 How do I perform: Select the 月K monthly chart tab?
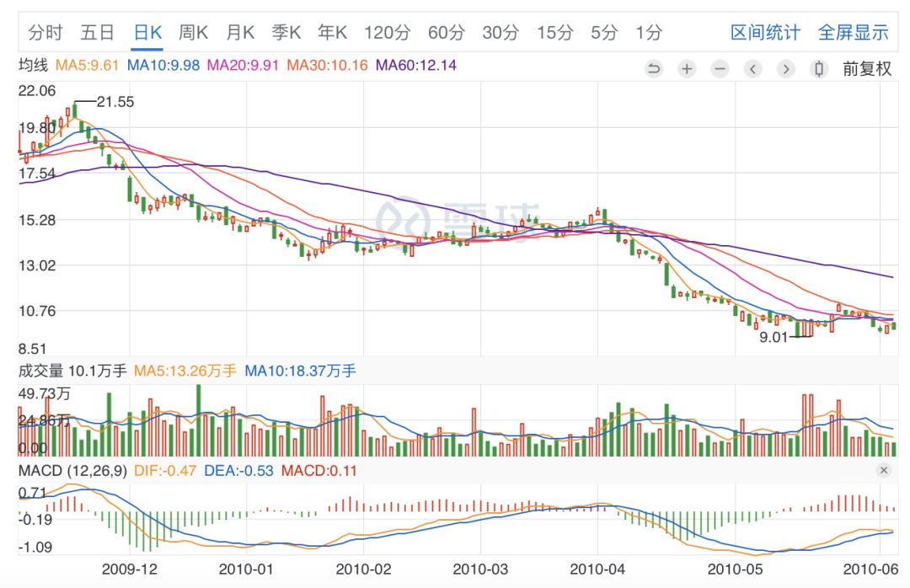pos(240,33)
